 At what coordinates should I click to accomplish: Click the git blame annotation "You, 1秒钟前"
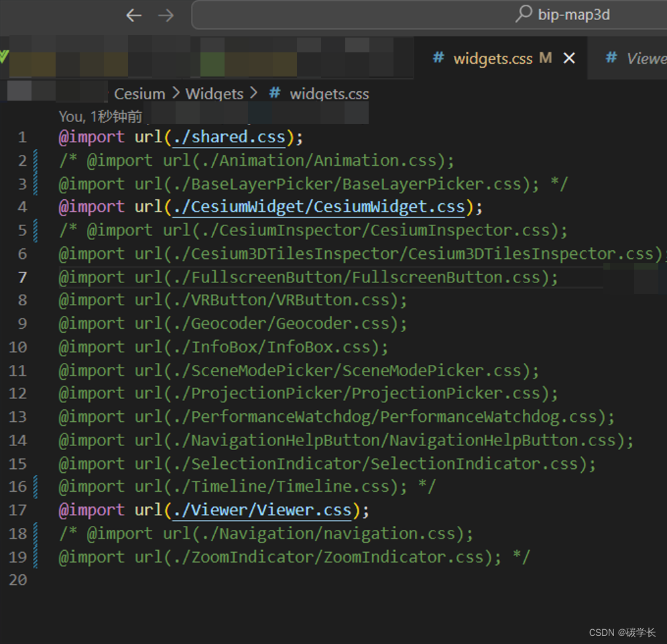[101, 117]
